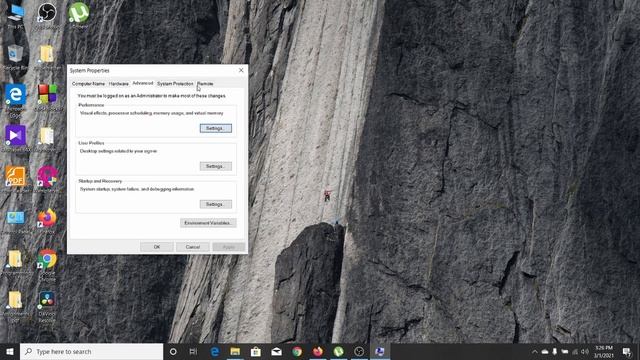The image size is (640, 360).
Task: Show hidden system tray icons
Action: click(535, 351)
